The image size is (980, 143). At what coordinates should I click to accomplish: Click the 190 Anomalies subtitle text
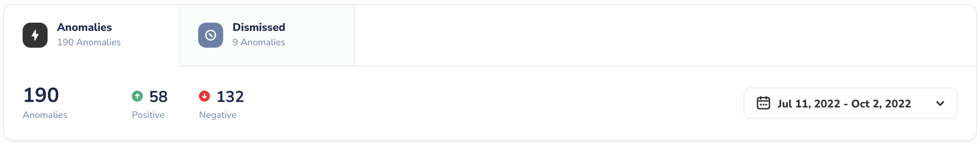[x=89, y=42]
